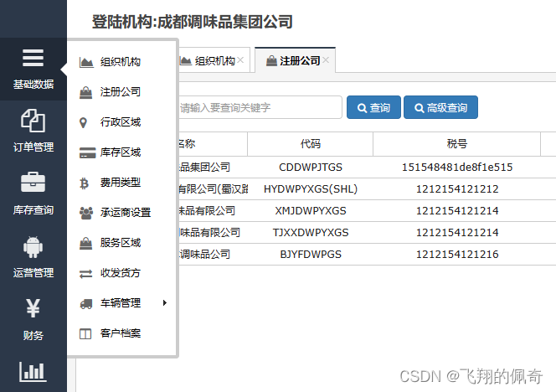Close the 注册公司 tab

(x=326, y=60)
